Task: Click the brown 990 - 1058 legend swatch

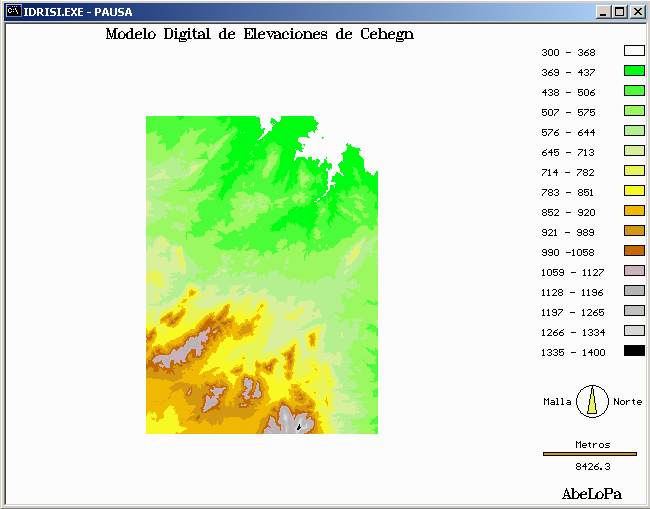Action: [634, 251]
